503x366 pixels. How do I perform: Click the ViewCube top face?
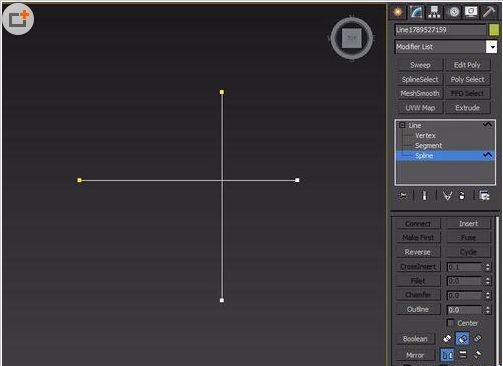pyautogui.click(x=352, y=38)
